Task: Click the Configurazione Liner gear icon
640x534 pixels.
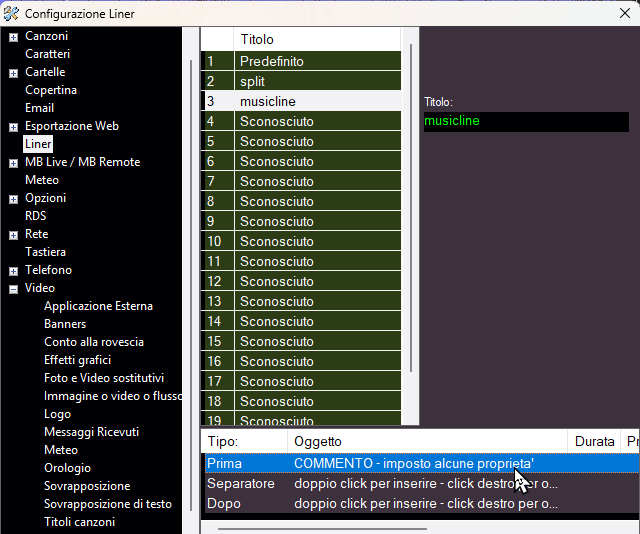Action: pos(12,14)
